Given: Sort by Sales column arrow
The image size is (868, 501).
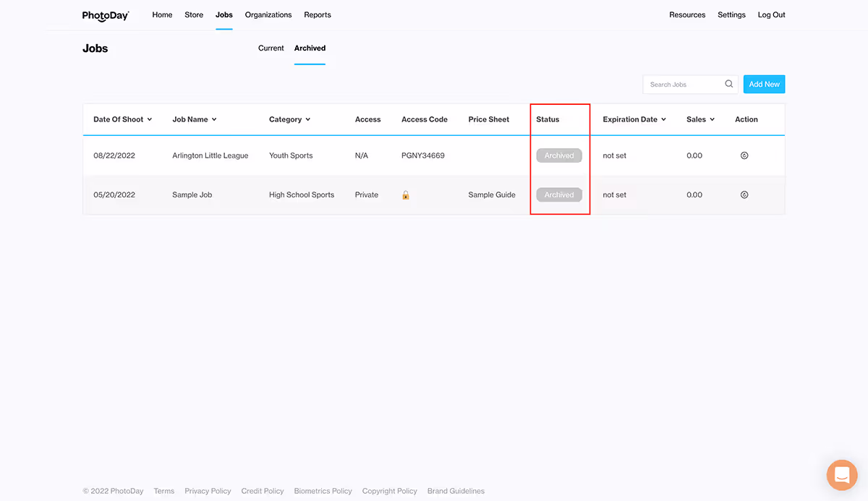Looking at the screenshot, I should (x=712, y=119).
